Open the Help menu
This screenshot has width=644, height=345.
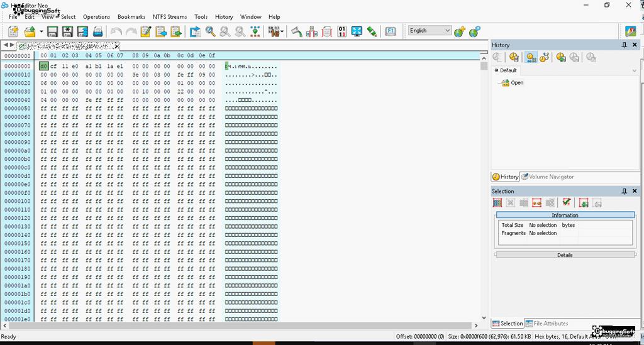274,17
